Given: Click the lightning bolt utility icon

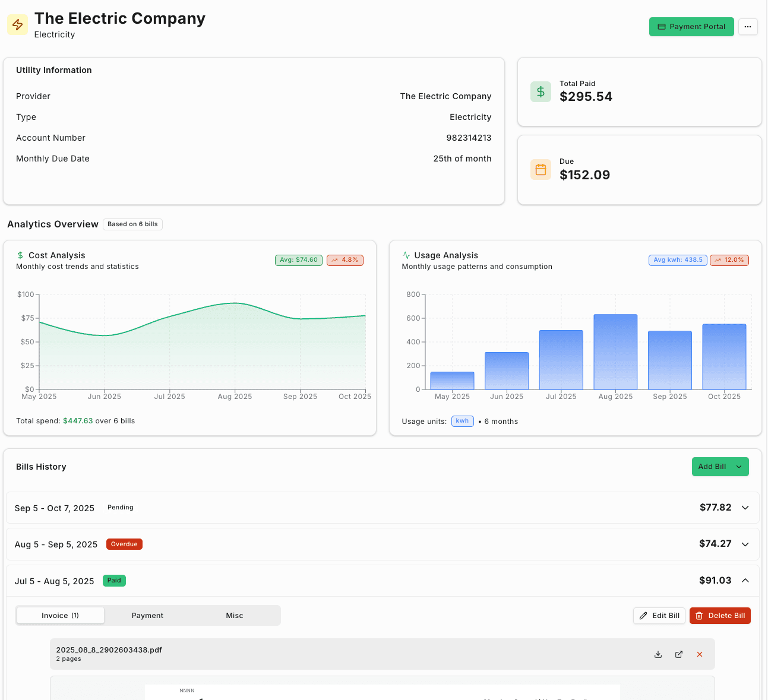Looking at the screenshot, I should [17, 24].
